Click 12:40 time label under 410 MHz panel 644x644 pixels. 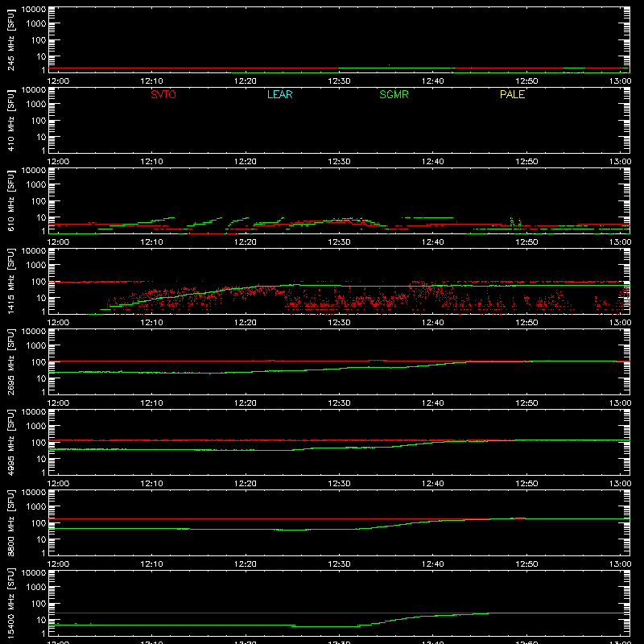point(433,162)
